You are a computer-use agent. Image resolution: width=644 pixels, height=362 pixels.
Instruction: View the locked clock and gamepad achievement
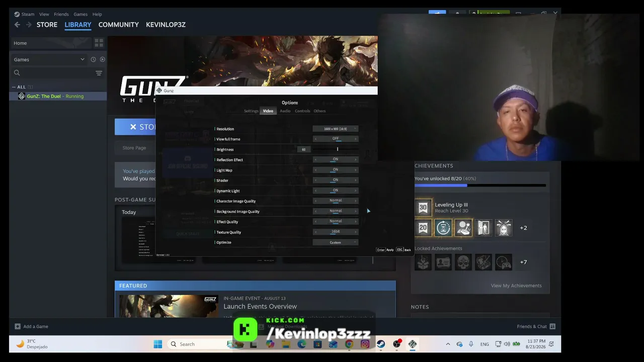[x=504, y=262]
